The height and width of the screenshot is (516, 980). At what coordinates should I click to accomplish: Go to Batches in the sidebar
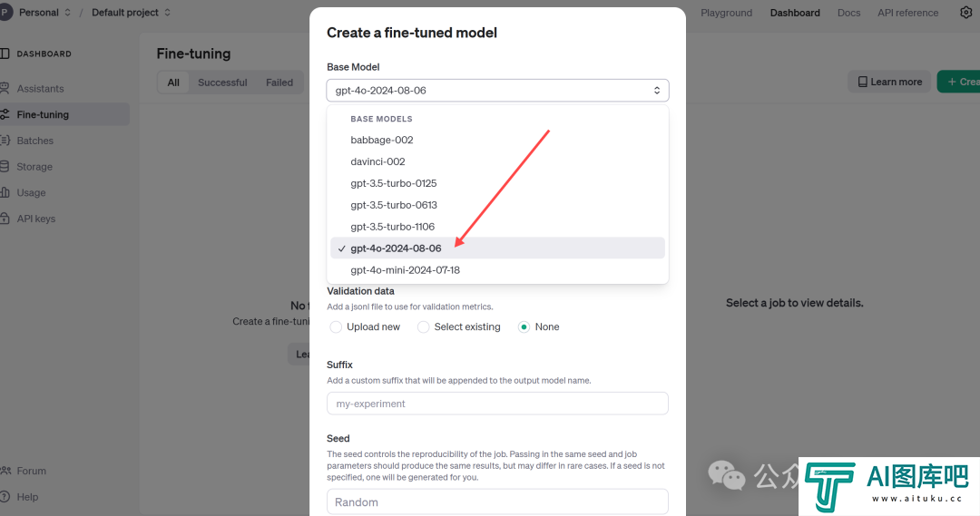(x=35, y=141)
